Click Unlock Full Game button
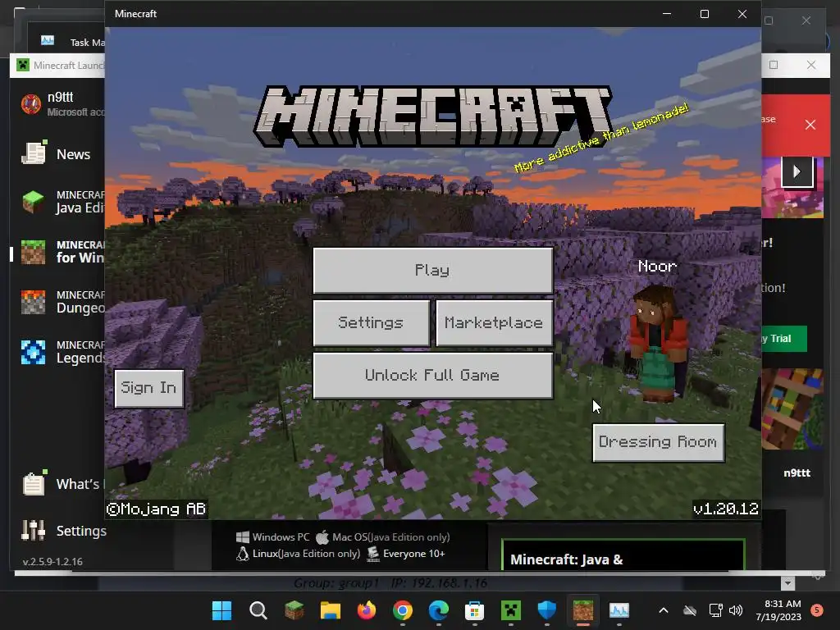The width and height of the screenshot is (840, 630). pyautogui.click(x=433, y=375)
